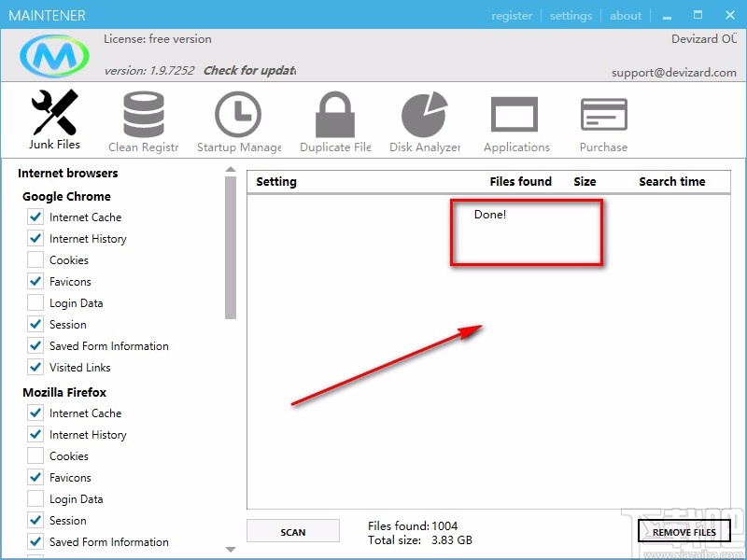Open the about menu

(626, 16)
